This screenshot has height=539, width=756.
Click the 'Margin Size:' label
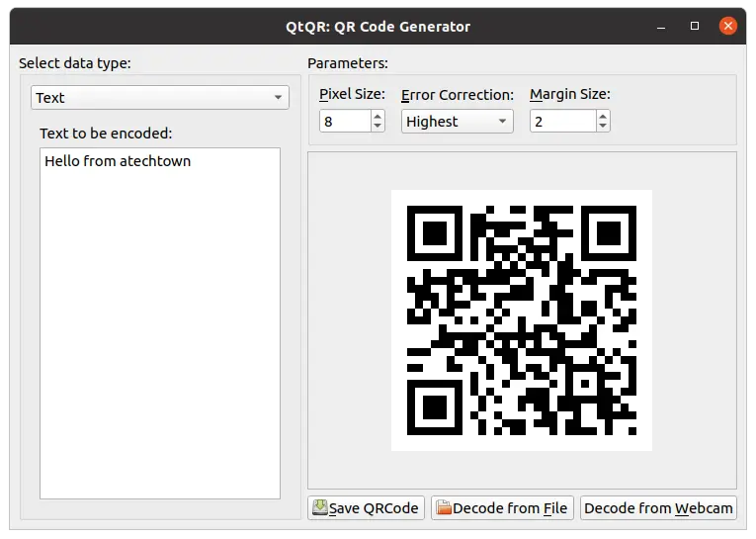tap(570, 94)
